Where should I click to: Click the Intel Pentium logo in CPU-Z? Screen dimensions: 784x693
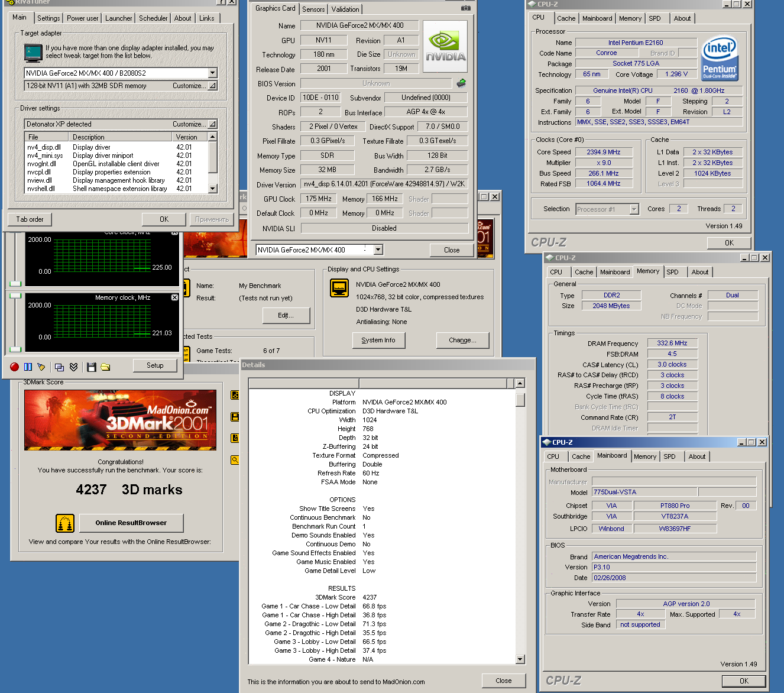tap(720, 59)
